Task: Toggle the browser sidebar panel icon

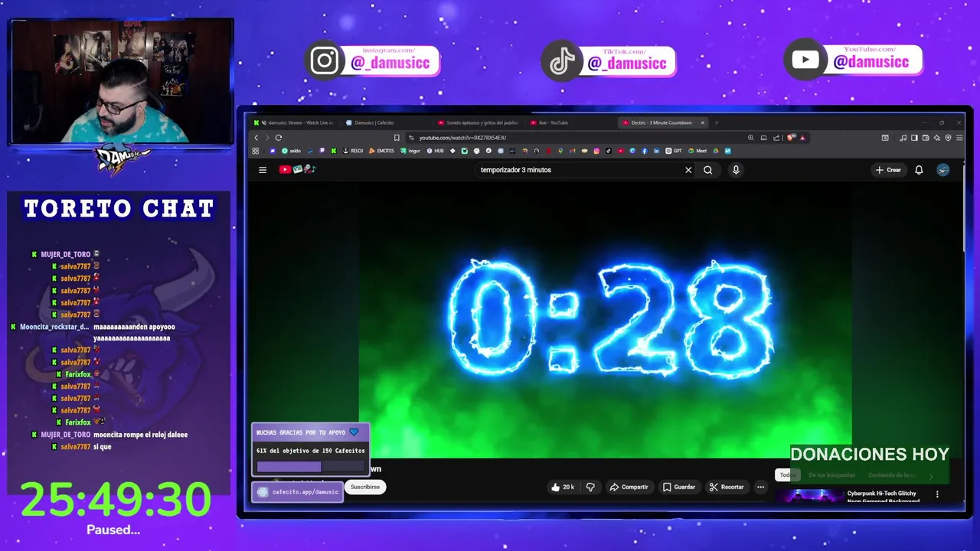Action: (914, 138)
